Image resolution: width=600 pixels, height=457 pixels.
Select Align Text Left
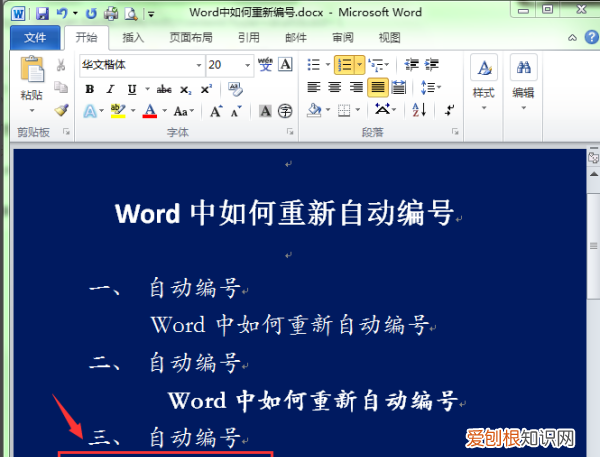click(314, 88)
